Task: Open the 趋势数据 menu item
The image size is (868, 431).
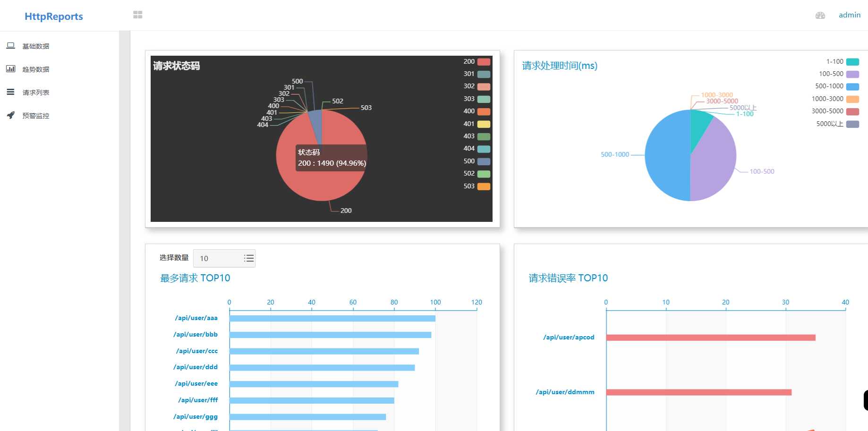Action: click(x=36, y=69)
